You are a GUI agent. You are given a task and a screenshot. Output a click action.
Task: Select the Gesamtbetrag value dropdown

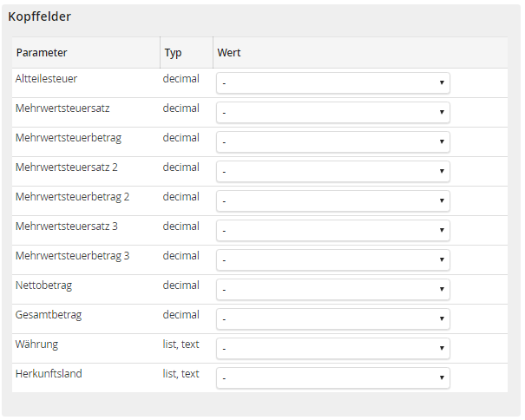[332, 319]
